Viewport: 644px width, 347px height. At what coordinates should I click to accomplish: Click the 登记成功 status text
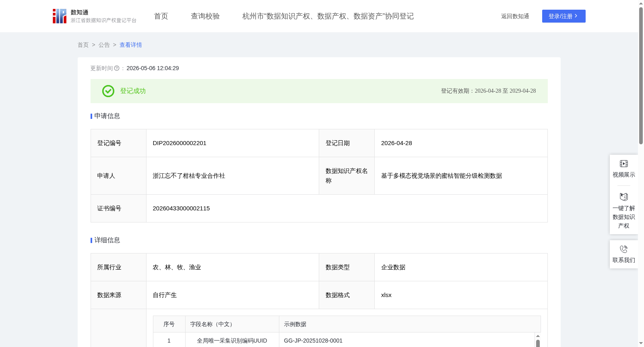133,91
